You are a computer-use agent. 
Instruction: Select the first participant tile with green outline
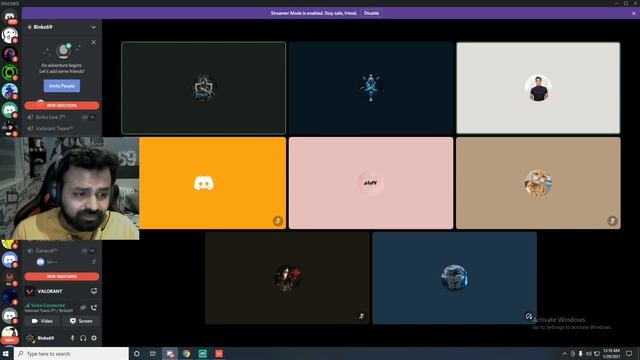(204, 88)
